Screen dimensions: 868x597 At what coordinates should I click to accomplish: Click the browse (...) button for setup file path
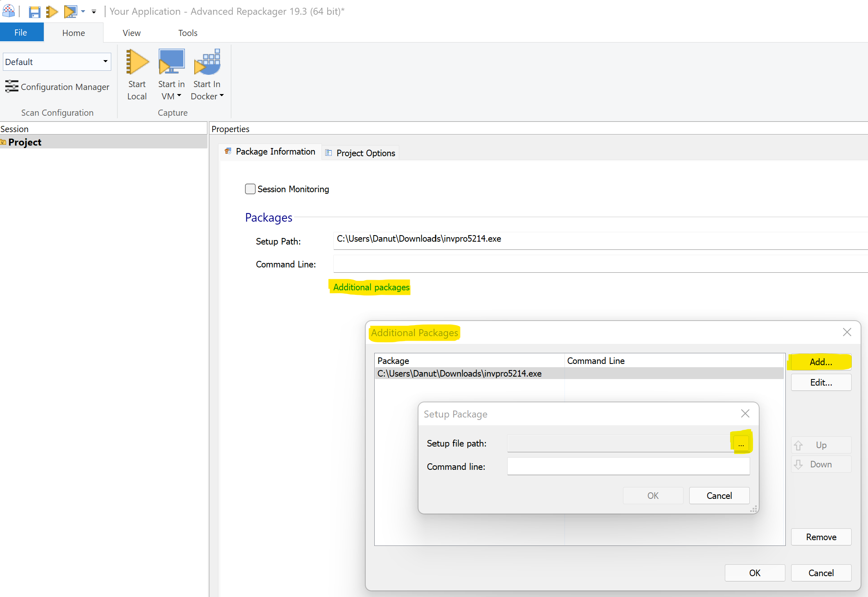tap(741, 444)
